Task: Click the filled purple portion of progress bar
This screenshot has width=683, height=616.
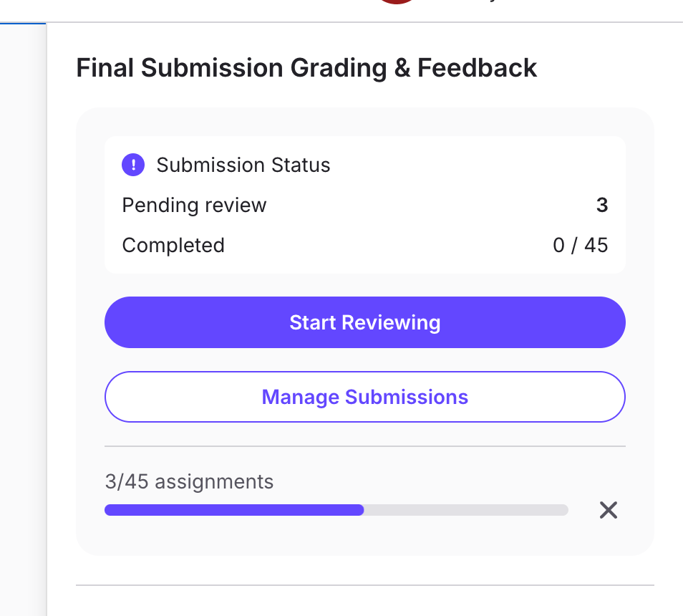Action: [x=234, y=510]
